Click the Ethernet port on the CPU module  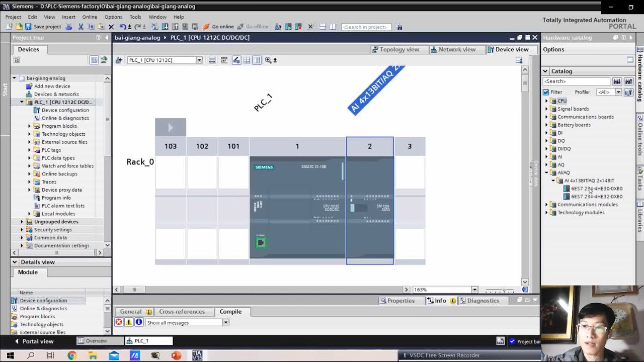[260, 243]
